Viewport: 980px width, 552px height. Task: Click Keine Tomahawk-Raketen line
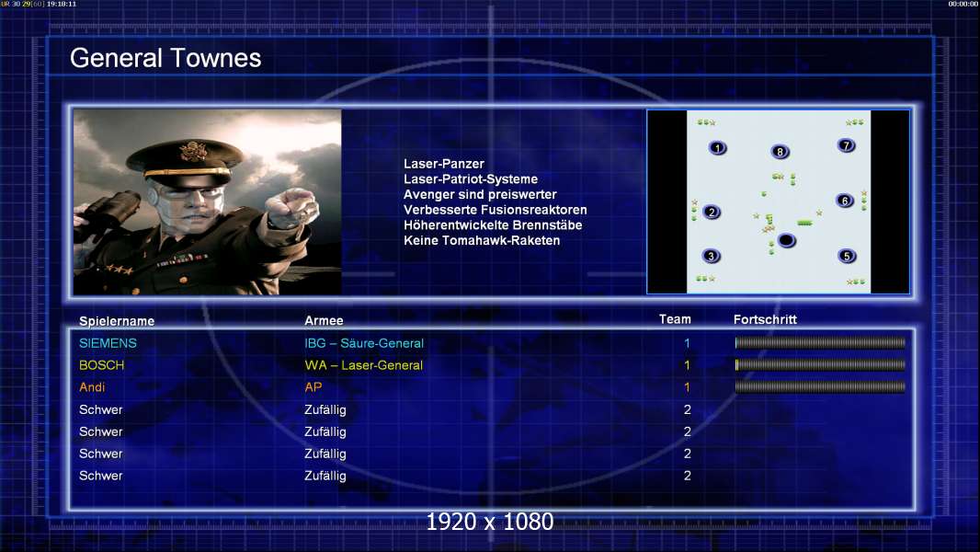(481, 240)
